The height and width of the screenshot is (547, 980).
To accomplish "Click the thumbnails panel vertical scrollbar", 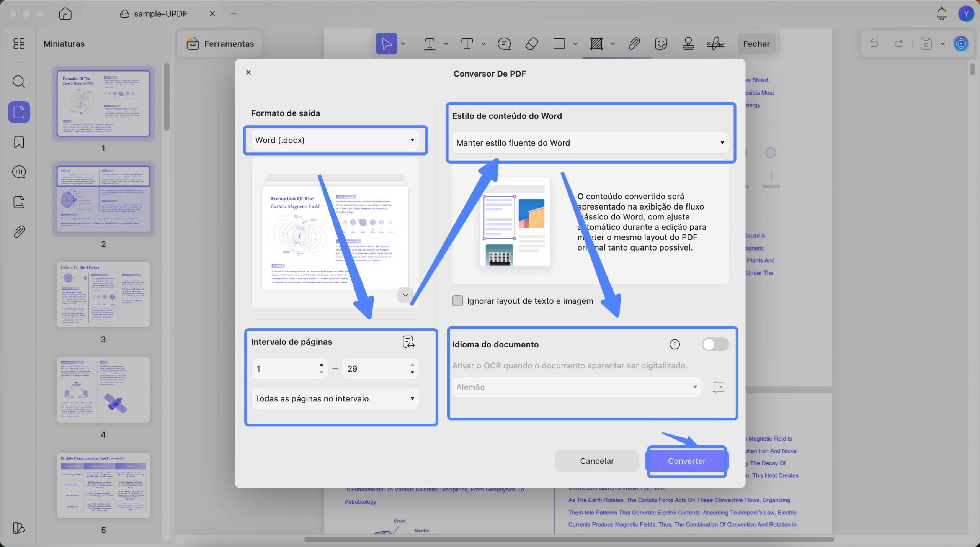I will click(167, 97).
